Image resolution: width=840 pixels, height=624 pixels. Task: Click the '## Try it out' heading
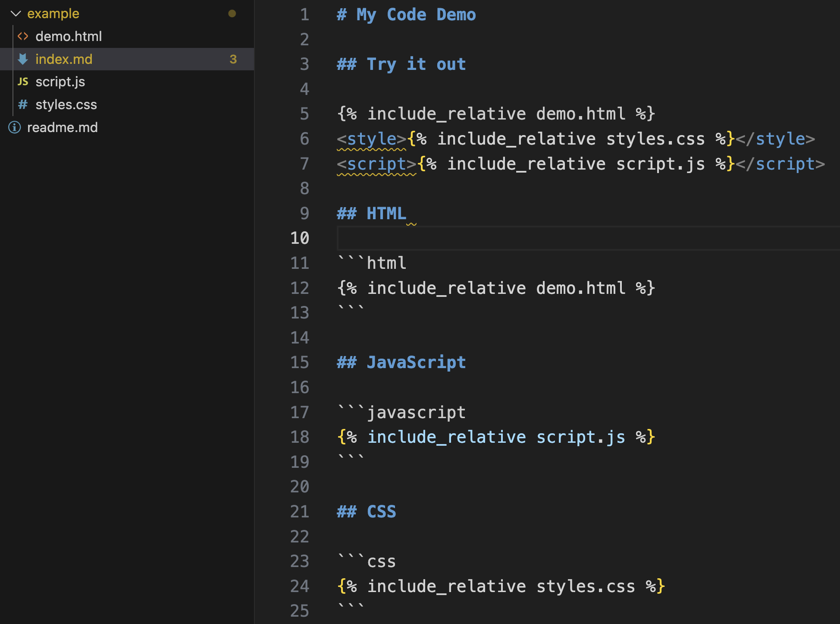click(x=401, y=64)
